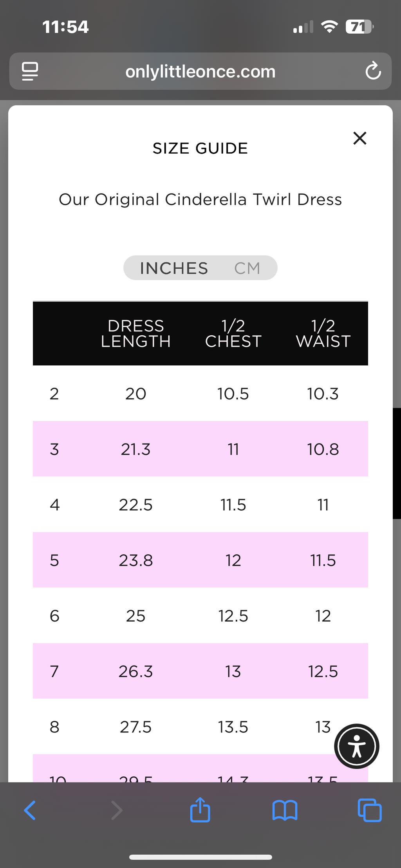
Task: Tap the 1/2 CHEST column header
Action: click(233, 333)
